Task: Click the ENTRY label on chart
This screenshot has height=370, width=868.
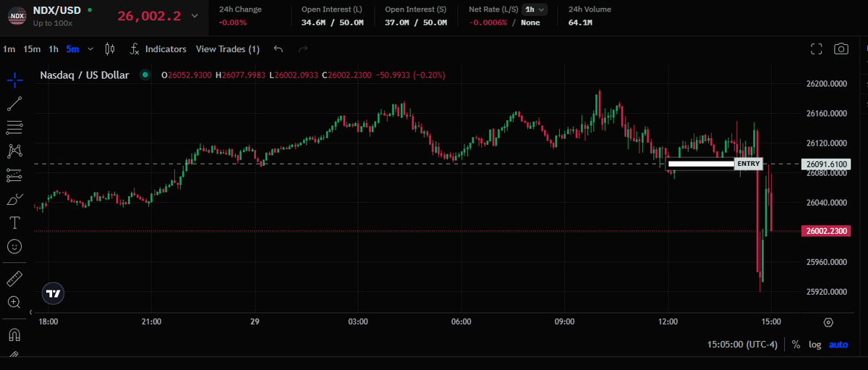Action: [x=749, y=164]
